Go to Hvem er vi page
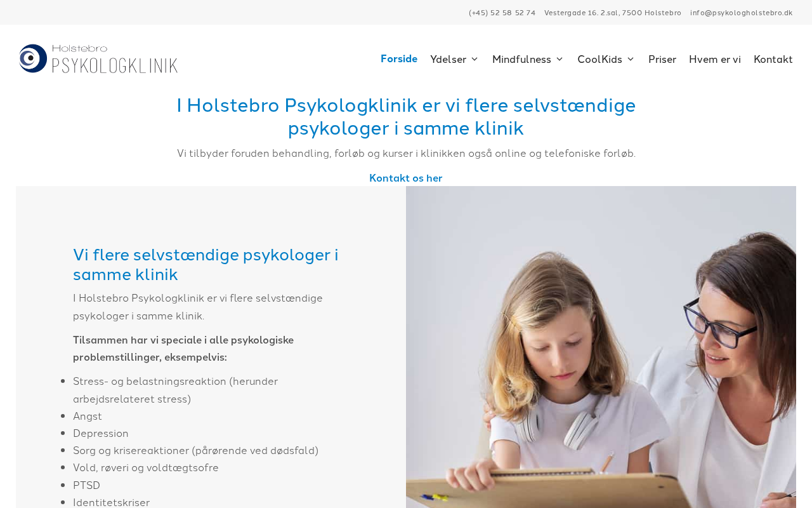The image size is (812, 508). pyautogui.click(x=715, y=59)
